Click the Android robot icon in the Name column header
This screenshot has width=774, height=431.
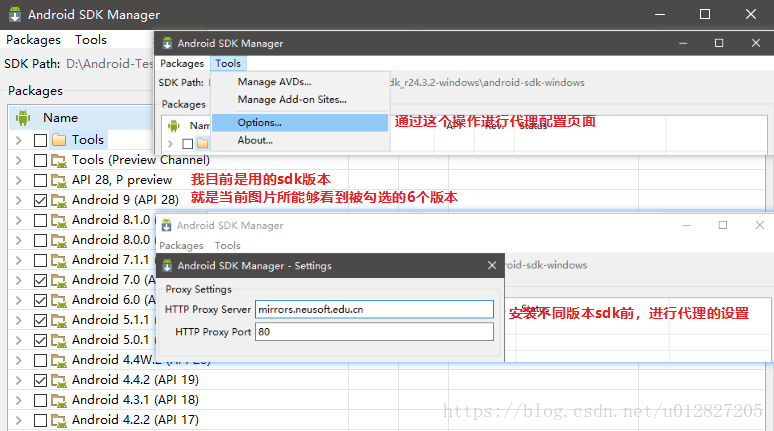point(23,118)
